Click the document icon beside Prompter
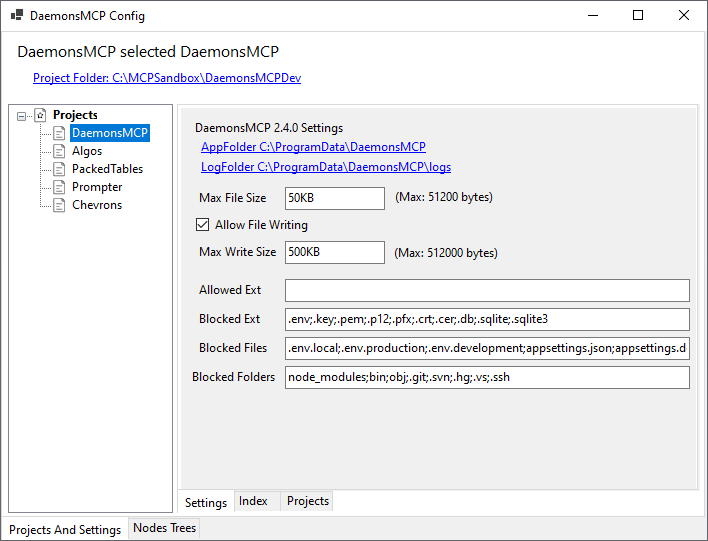The width and height of the screenshot is (708, 541). (x=59, y=187)
